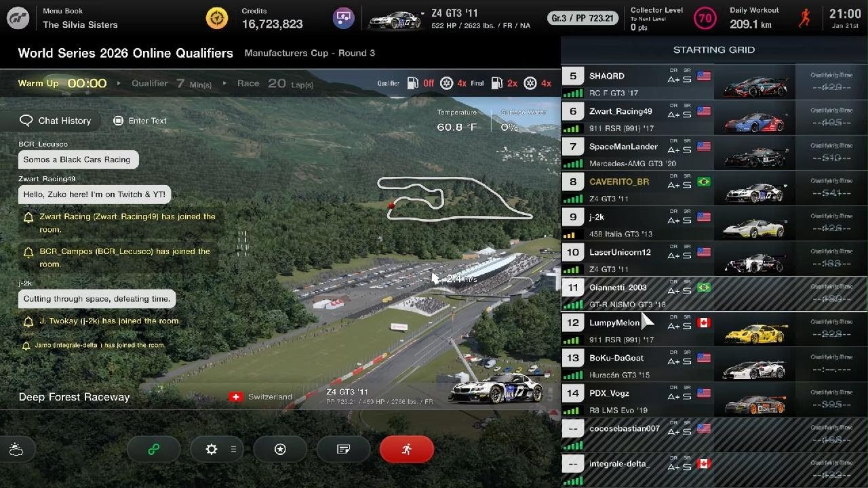Click the Enter Text chat field
This screenshot has height=488, width=868.
(140, 121)
